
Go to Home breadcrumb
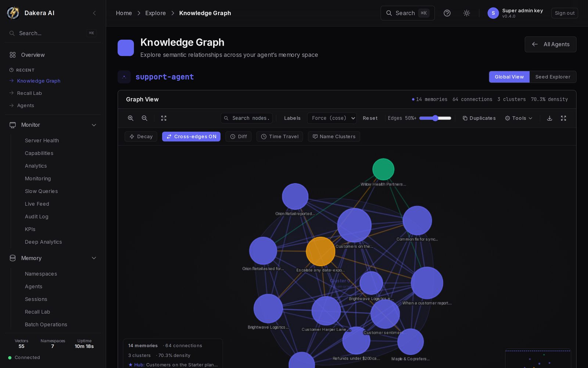click(124, 13)
